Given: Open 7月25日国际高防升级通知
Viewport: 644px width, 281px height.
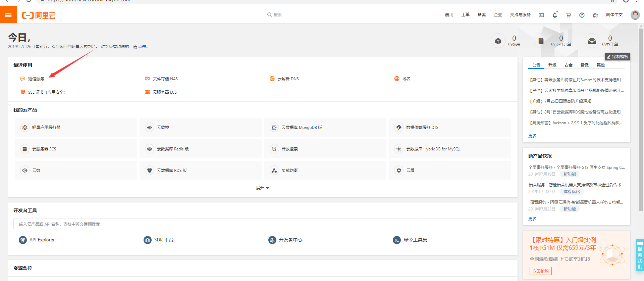Looking at the screenshot, I should click(560, 101).
